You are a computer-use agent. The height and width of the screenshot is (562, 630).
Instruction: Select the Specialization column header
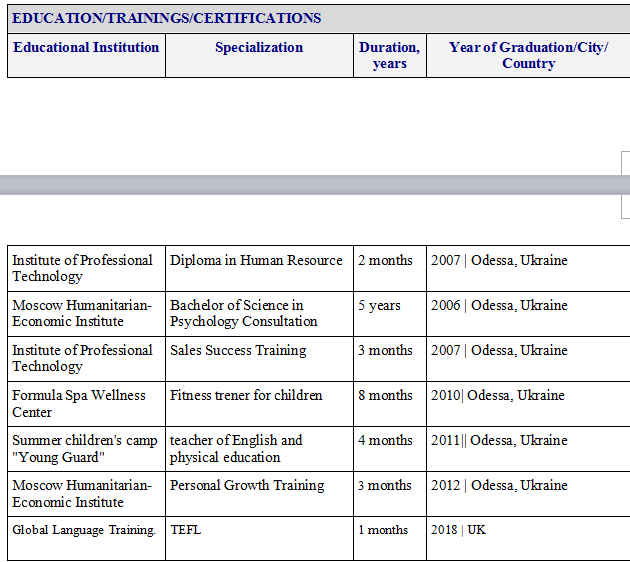[259, 48]
